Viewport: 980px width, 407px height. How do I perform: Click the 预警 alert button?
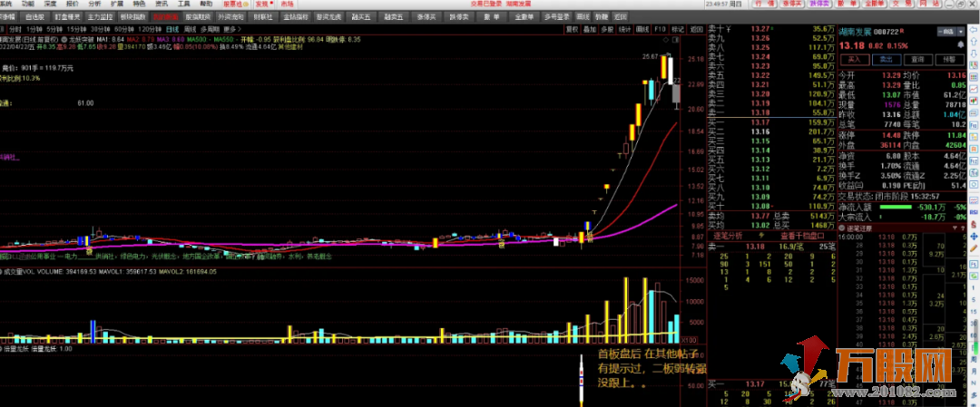[x=949, y=59]
